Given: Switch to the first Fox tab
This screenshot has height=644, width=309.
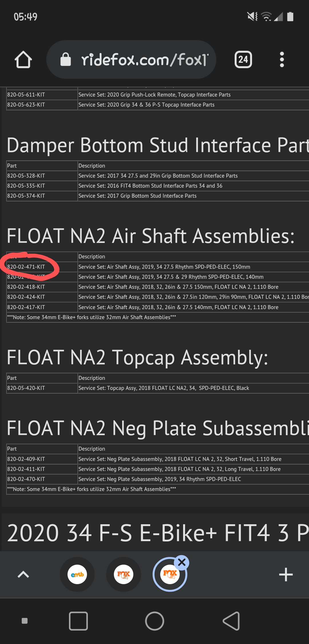Looking at the screenshot, I should [x=124, y=574].
